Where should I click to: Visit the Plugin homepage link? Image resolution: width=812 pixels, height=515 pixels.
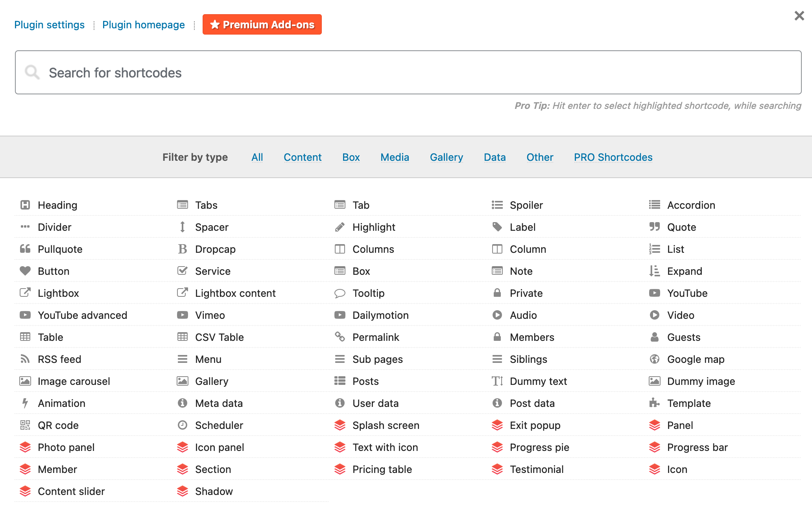coord(143,25)
